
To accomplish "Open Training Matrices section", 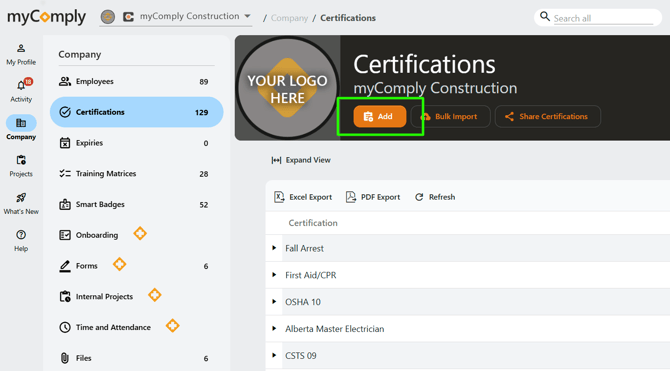I will coord(136,174).
